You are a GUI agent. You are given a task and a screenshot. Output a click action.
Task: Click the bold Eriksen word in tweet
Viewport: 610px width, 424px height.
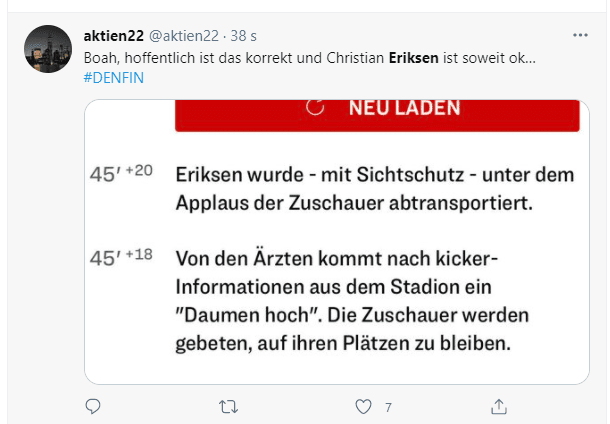click(x=413, y=57)
